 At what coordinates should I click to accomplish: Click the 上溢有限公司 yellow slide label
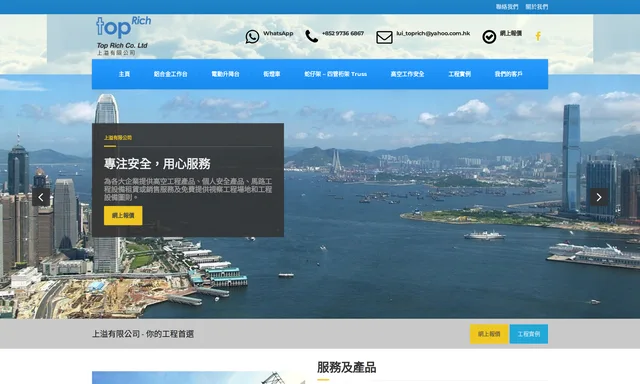click(x=118, y=138)
